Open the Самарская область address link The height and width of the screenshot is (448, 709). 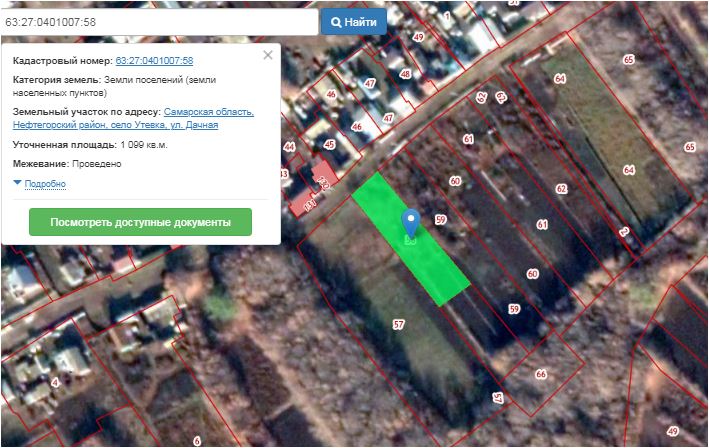[208, 112]
